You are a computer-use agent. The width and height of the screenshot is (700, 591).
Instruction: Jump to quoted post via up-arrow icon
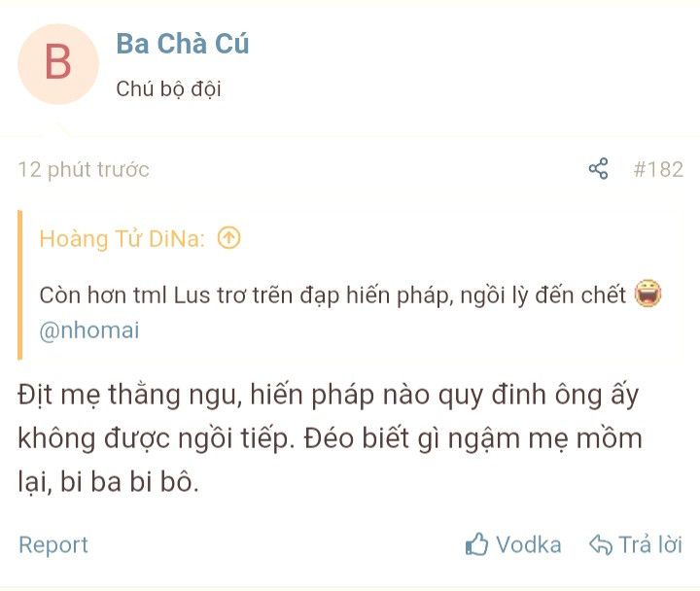[229, 237]
